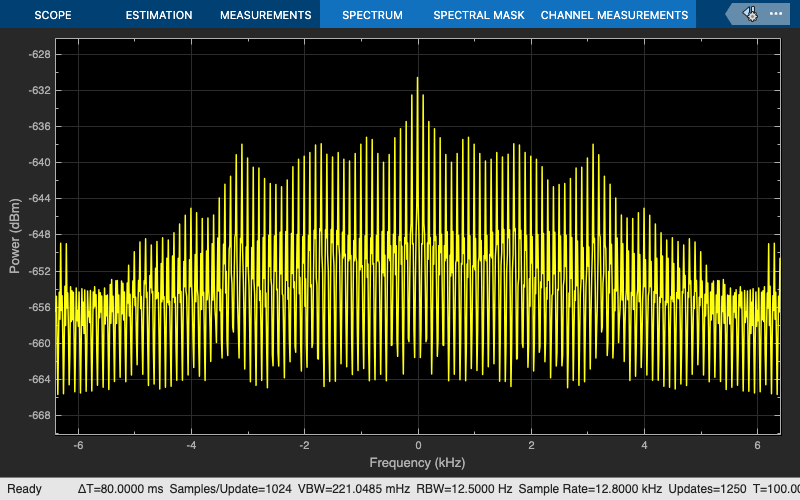Image resolution: width=800 pixels, height=500 pixels.
Task: Select the SPECTRUM tab
Action: [372, 15]
